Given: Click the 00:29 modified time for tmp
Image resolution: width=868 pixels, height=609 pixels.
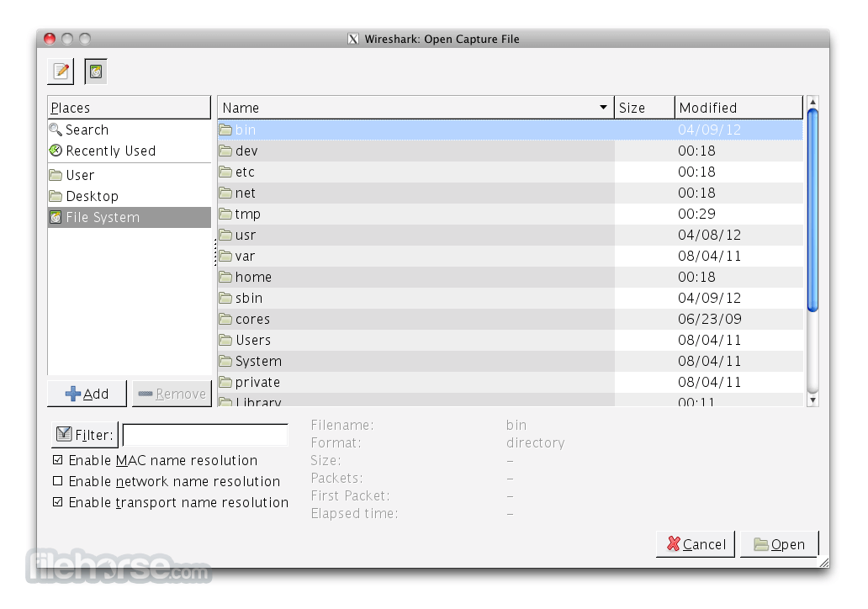Looking at the screenshot, I should (x=696, y=214).
